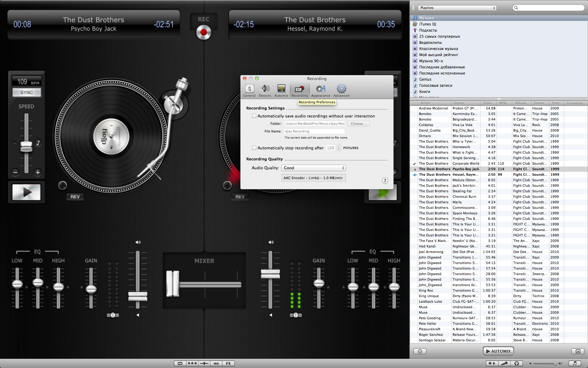Click the library search field

[549, 8]
